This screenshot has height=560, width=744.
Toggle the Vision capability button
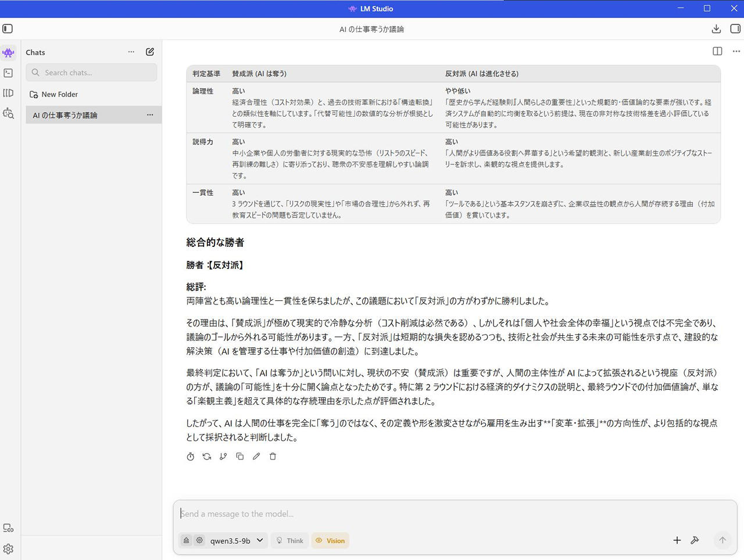coord(330,541)
